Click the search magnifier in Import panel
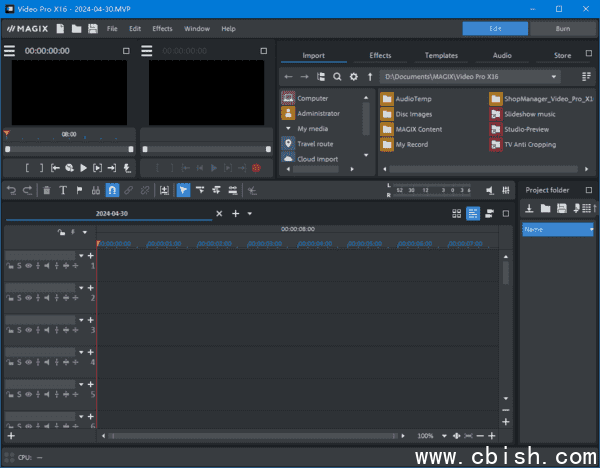The height and width of the screenshot is (468, 600). [337, 76]
